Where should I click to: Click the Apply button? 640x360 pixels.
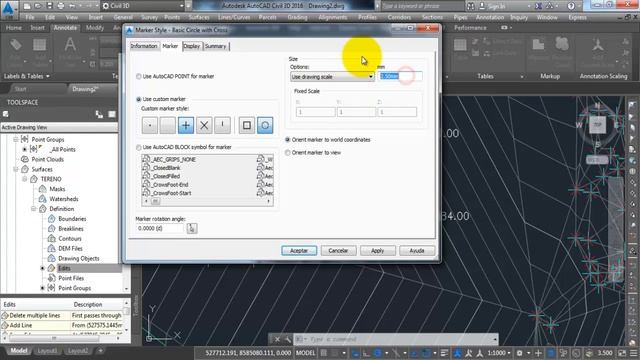[x=378, y=251]
